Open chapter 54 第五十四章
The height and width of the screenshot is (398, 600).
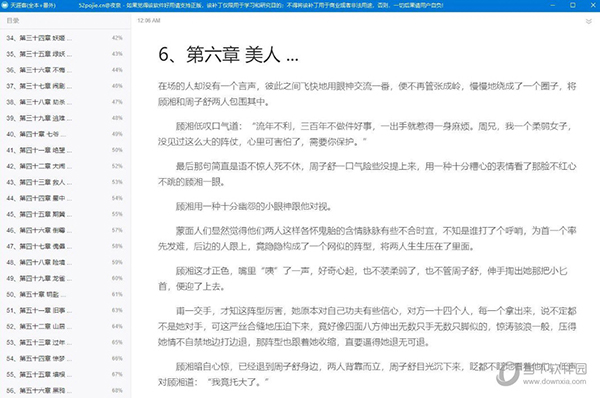[65, 359]
